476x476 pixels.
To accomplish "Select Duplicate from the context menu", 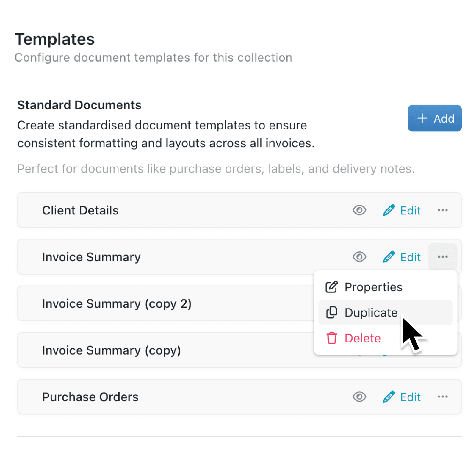I will click(x=371, y=312).
